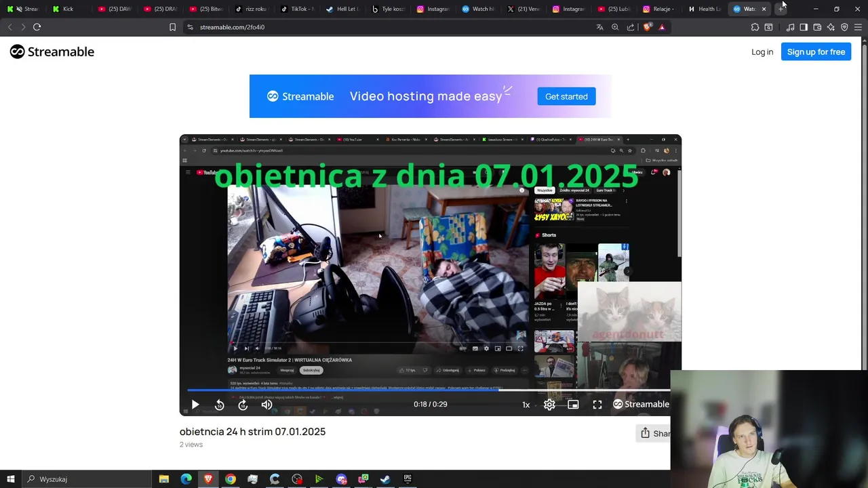Open Google Chrome from the taskbar
Viewport: 868px width, 488px height.
click(x=231, y=479)
